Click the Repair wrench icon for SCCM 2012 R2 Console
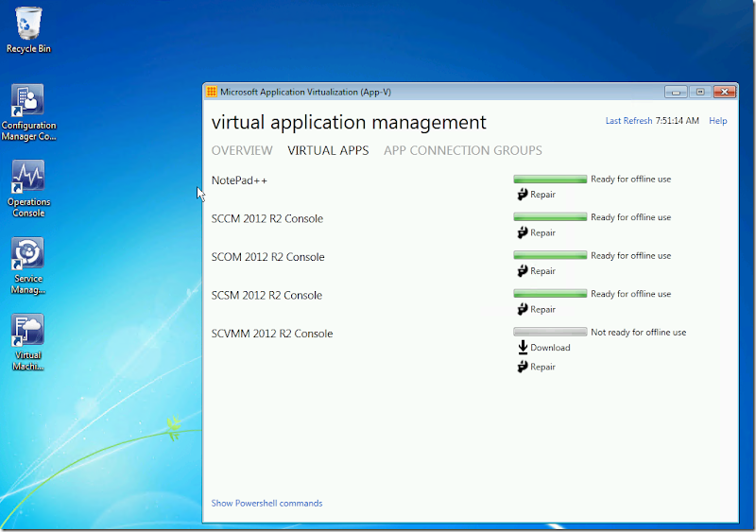Screen dimensions: 756x532 click(x=523, y=233)
